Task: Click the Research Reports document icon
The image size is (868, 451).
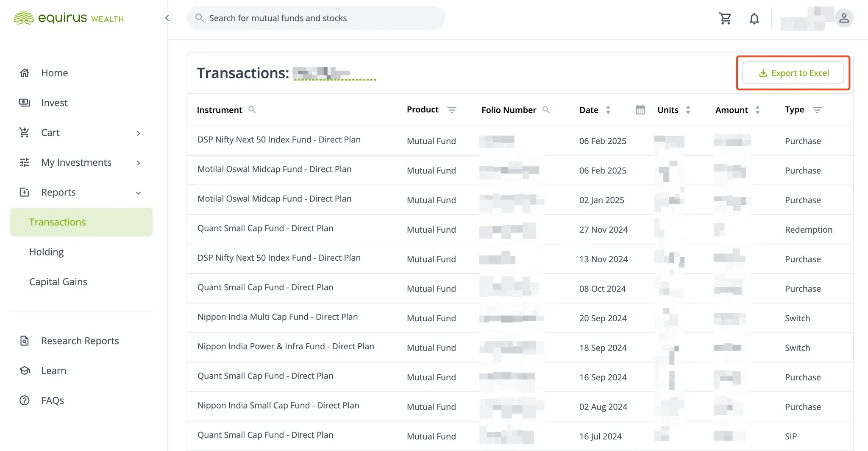Action: click(x=25, y=341)
